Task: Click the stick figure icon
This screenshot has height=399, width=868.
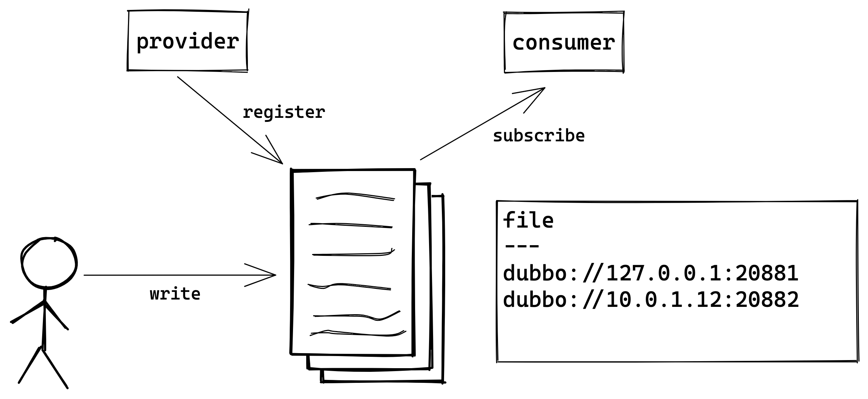Action: 44,310
